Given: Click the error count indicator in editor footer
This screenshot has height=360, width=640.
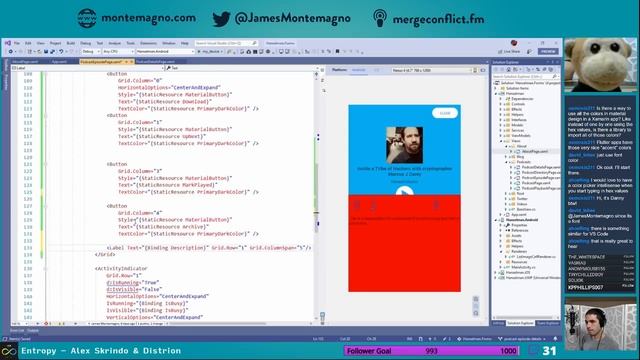Looking at the screenshot, I should coord(48,324).
